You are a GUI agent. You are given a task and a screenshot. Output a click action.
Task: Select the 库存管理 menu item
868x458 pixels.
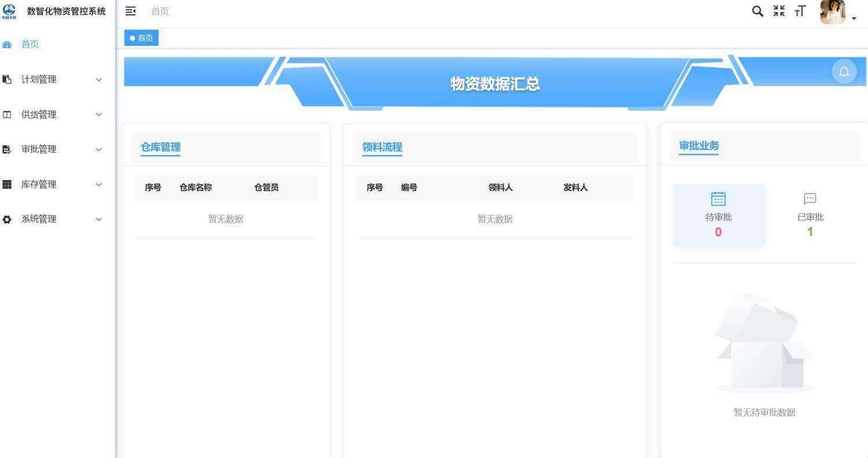(x=38, y=184)
